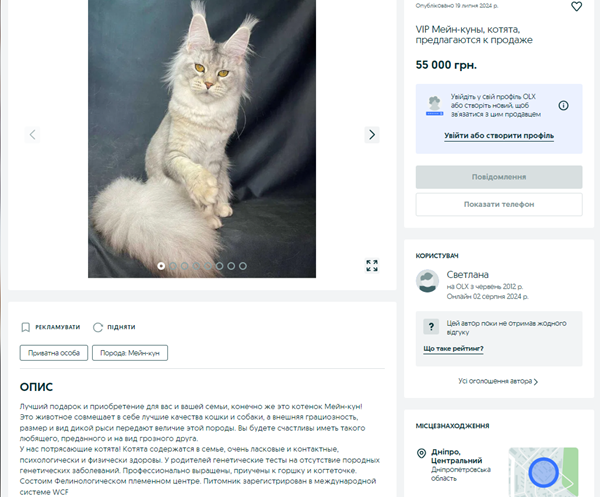Click the РЕКЛАМУВАТИ bookmark icon
This screenshot has width=600, height=497.
tap(26, 327)
